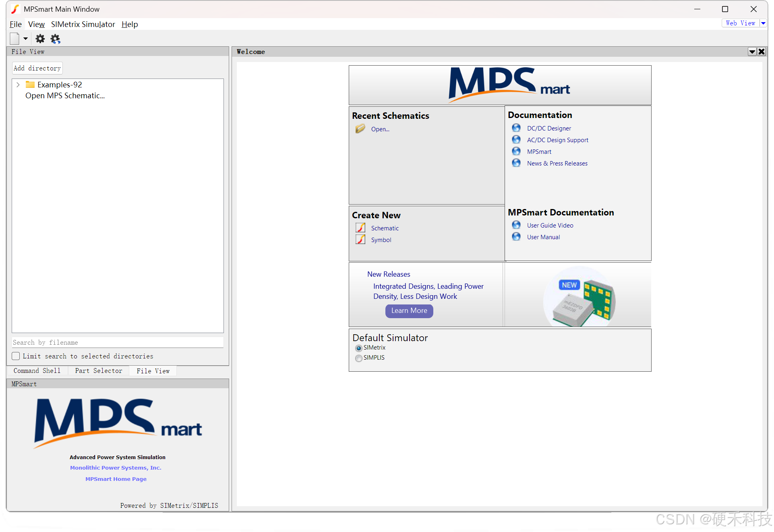Click the single gear settings icon

point(40,39)
